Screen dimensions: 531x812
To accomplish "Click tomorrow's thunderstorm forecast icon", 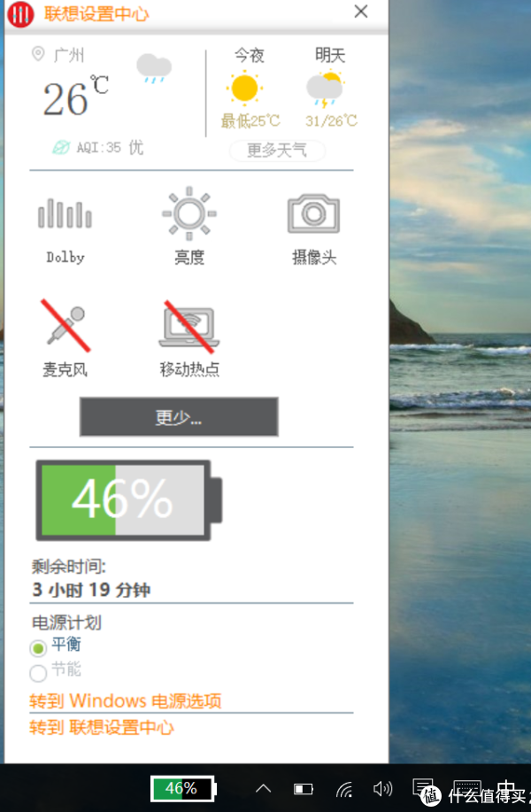I will tap(326, 89).
